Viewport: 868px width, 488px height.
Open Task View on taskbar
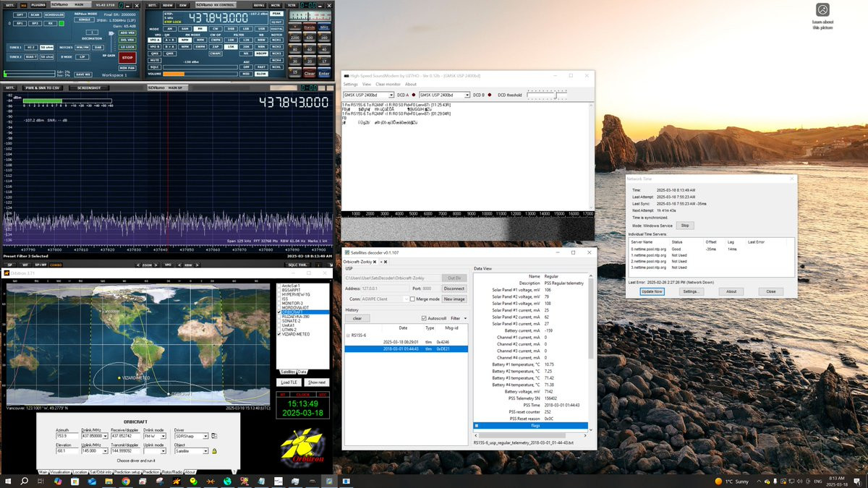coord(41,481)
